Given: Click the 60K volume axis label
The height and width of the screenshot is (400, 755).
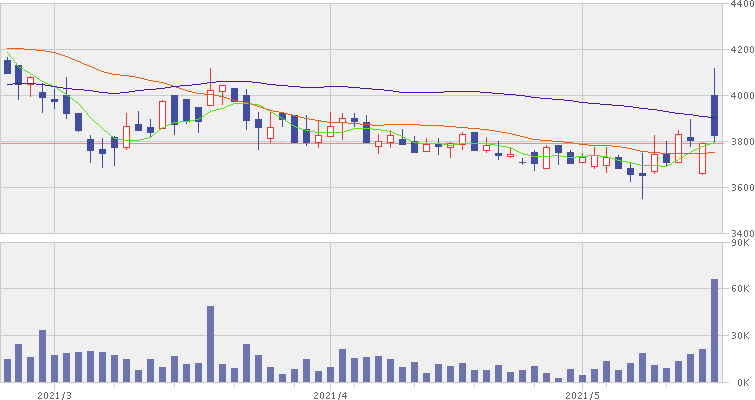Looking at the screenshot, I should (x=742, y=289).
